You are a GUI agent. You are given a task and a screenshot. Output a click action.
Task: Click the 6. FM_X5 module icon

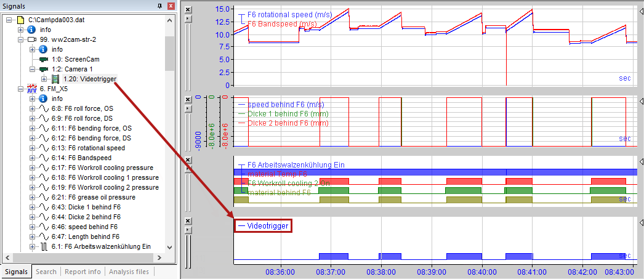tap(32, 89)
